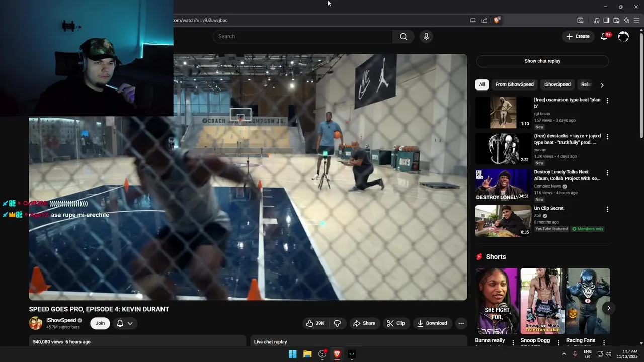Open taskbar volume control
Viewport: 644px width, 362px height.
[x=608, y=354]
